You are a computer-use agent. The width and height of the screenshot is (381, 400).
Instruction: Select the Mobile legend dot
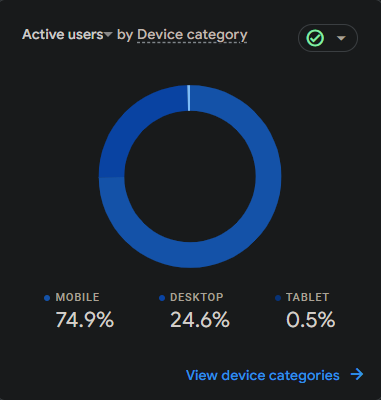coord(47,298)
